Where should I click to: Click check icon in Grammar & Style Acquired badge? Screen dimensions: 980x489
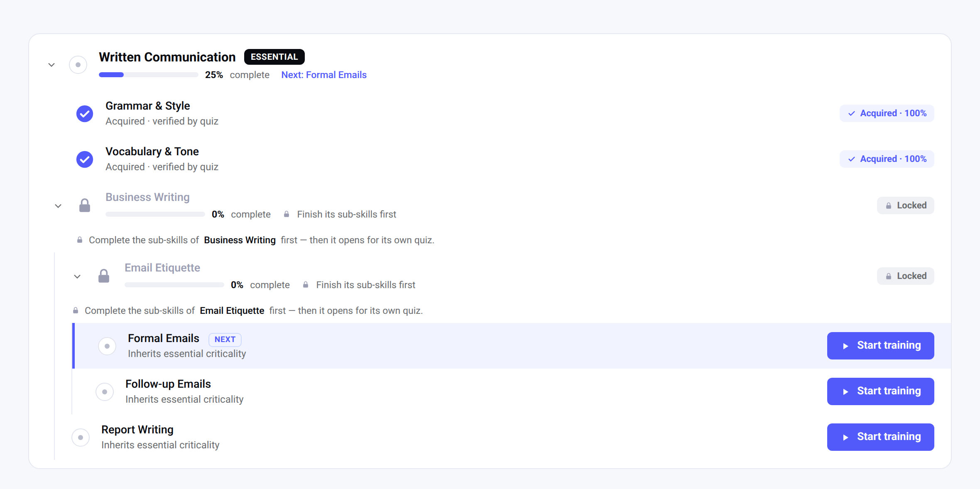[x=852, y=113]
